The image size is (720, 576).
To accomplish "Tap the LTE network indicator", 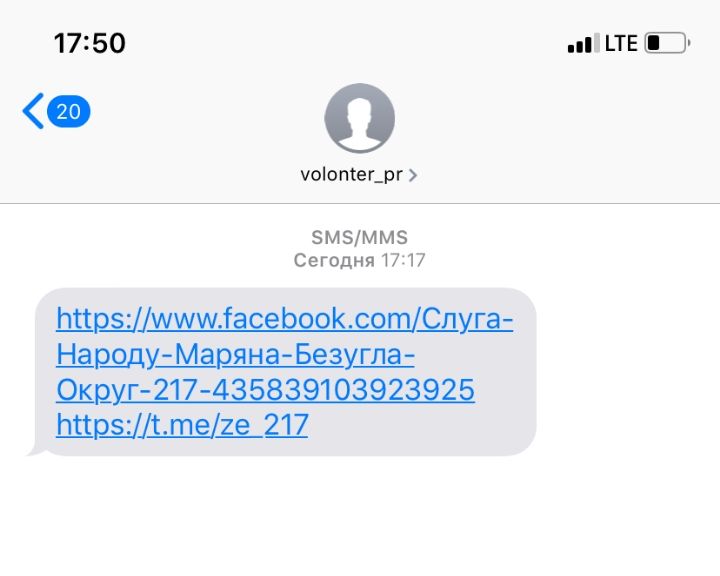I will pos(621,43).
